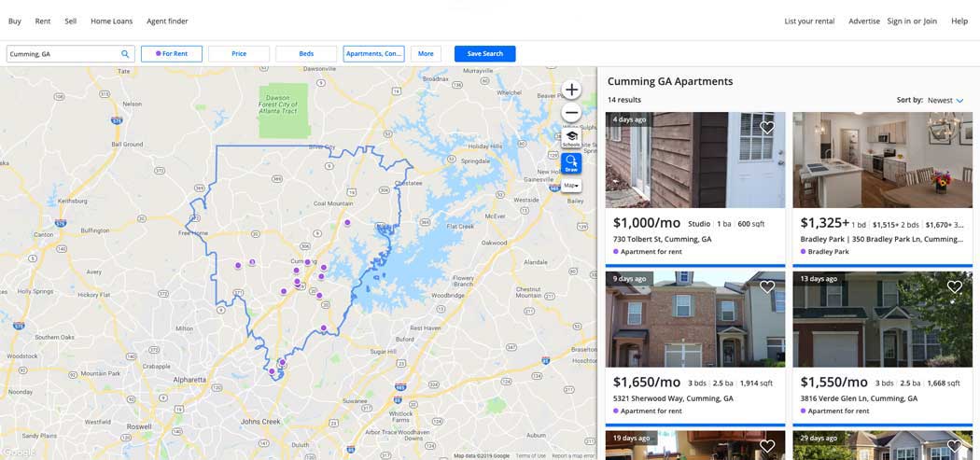The image size is (980, 460).
Task: Zoom in on the map with the plus button
Action: coord(571,90)
